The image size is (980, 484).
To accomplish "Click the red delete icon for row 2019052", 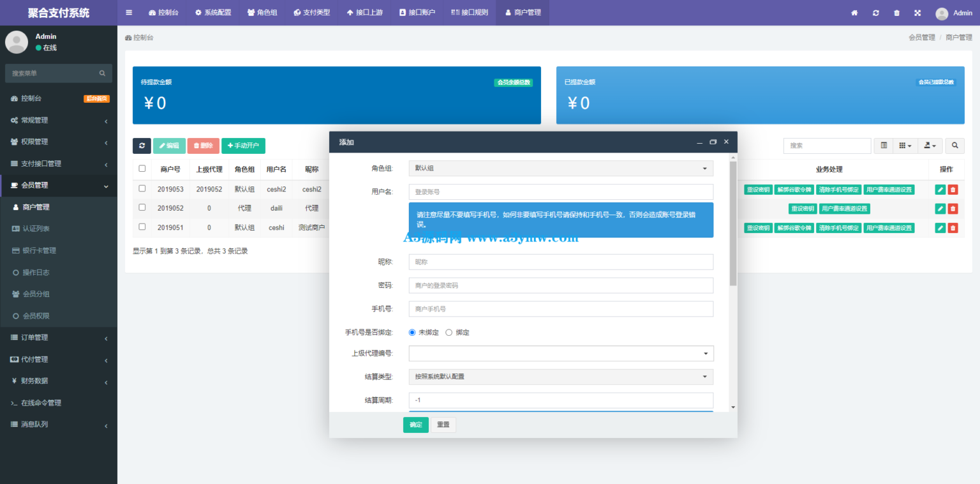I will [953, 209].
